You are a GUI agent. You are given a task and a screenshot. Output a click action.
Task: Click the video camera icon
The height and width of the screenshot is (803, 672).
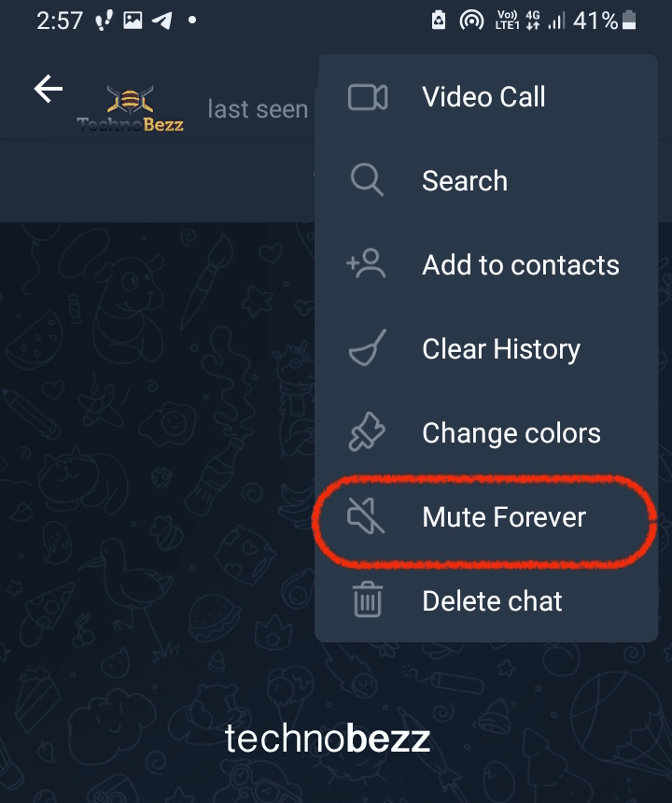[x=368, y=97]
